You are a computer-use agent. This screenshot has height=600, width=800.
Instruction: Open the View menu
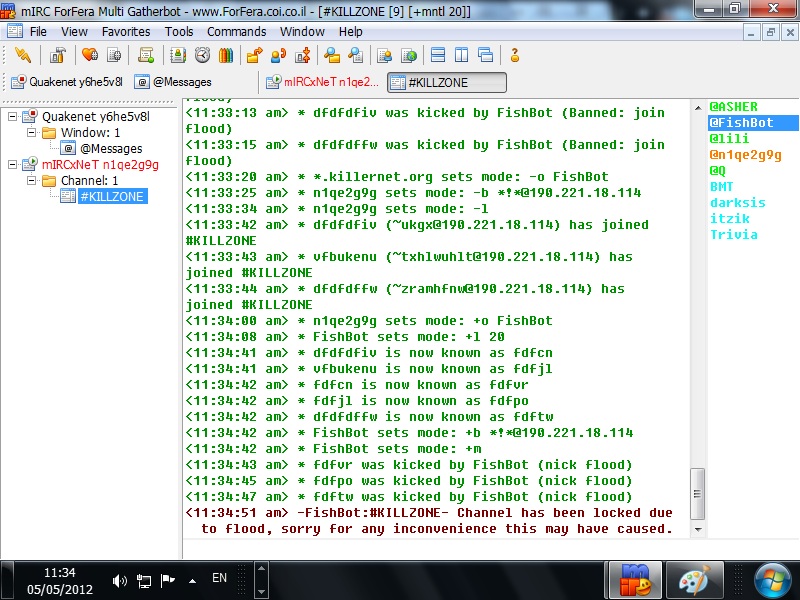pos(74,32)
